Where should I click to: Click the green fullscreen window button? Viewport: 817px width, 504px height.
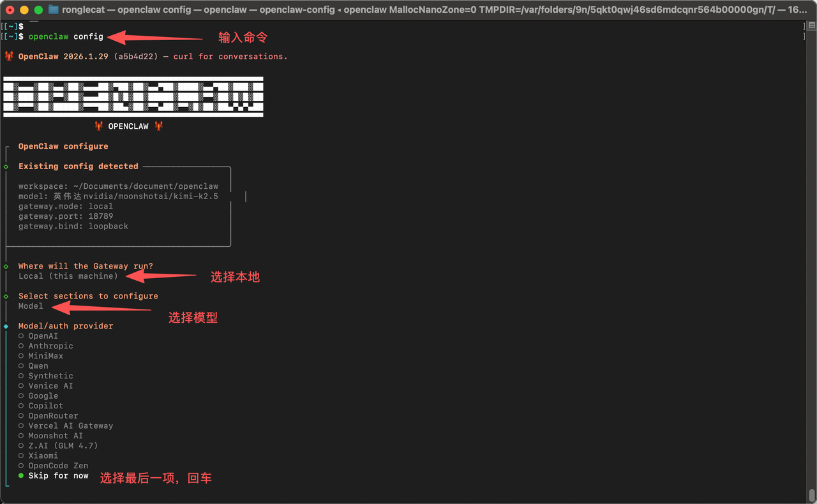tap(38, 10)
